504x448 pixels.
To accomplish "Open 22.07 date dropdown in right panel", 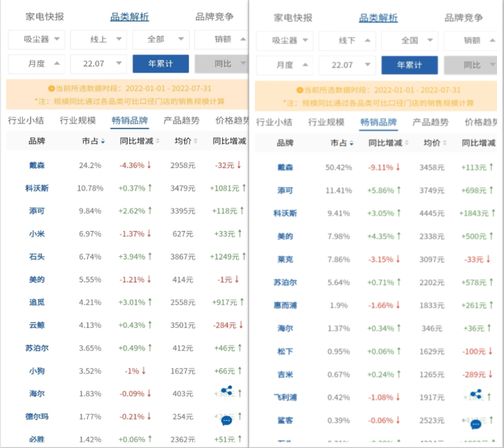I will pos(347,65).
